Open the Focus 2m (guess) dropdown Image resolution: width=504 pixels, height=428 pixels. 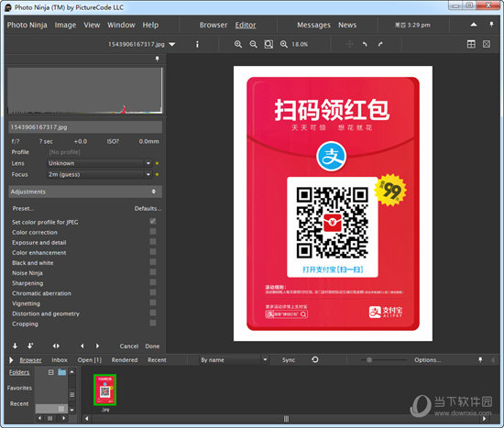pos(99,175)
